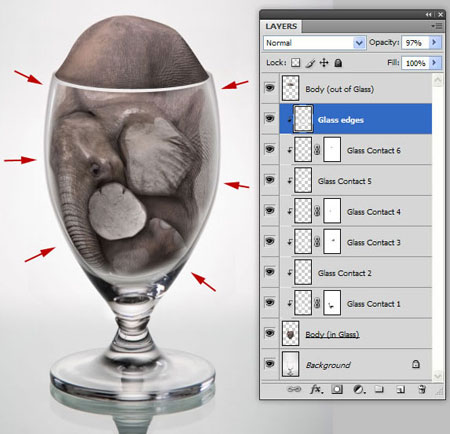Viewport: 450px width, 434px height.
Task: Add a layer style fx
Action: coord(316,389)
